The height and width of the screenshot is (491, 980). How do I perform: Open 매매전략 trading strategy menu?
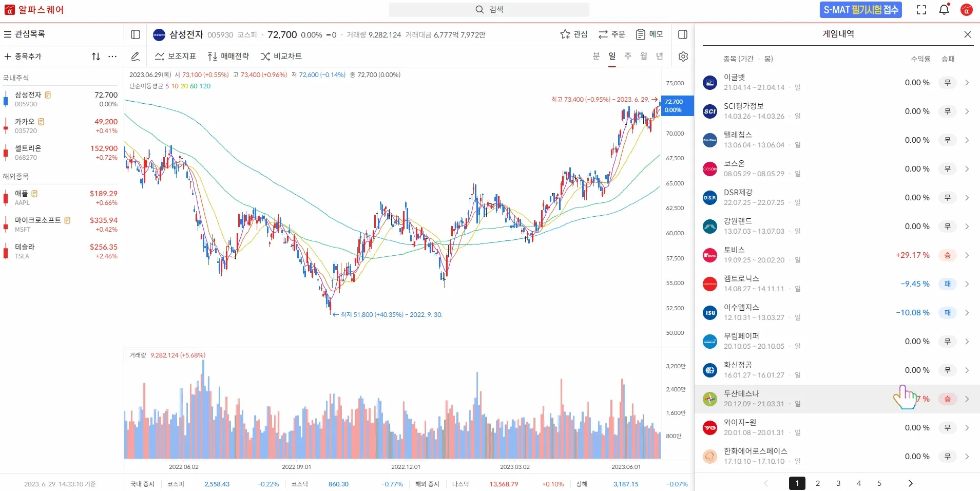pos(228,56)
